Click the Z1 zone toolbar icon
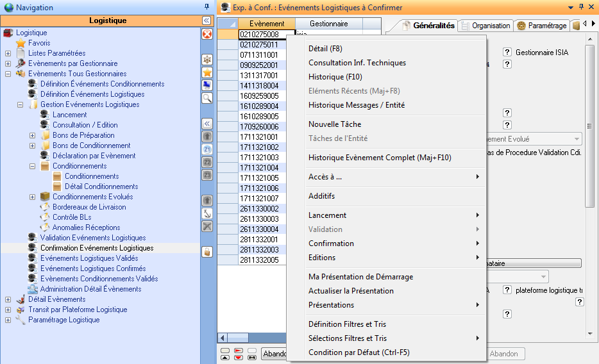Viewport: 599px width, 364px height. point(207,149)
